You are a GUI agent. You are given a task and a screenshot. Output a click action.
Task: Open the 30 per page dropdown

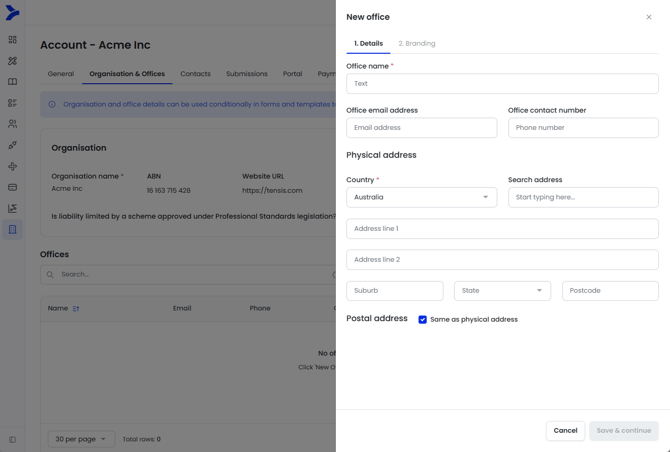[x=81, y=439]
